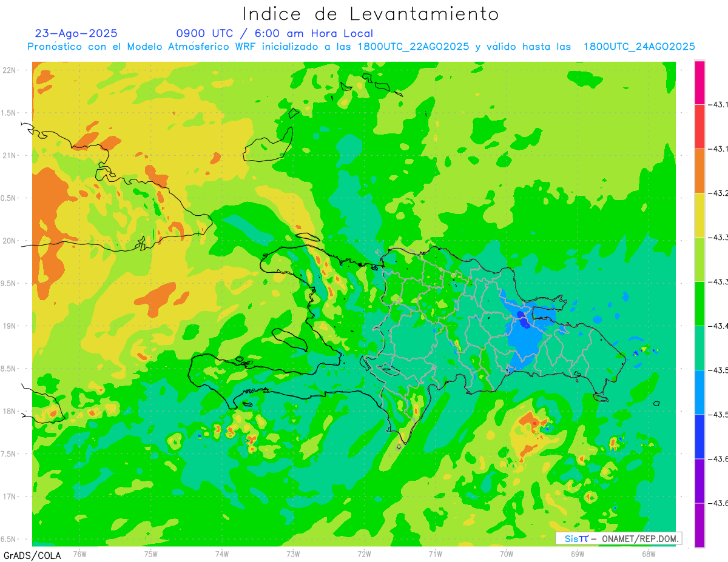728x562 pixels.
Task: Pick the lime yellow-green legend swatch
Action: click(x=699, y=259)
